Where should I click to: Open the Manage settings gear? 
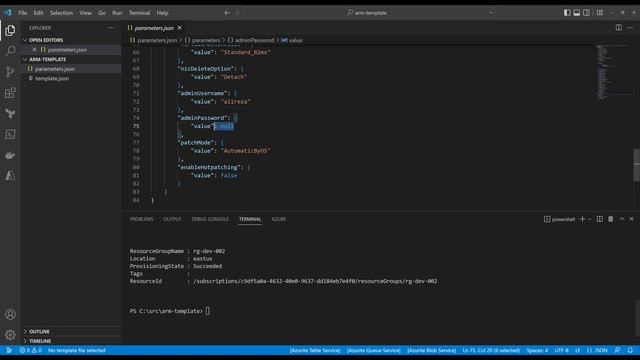10,335
